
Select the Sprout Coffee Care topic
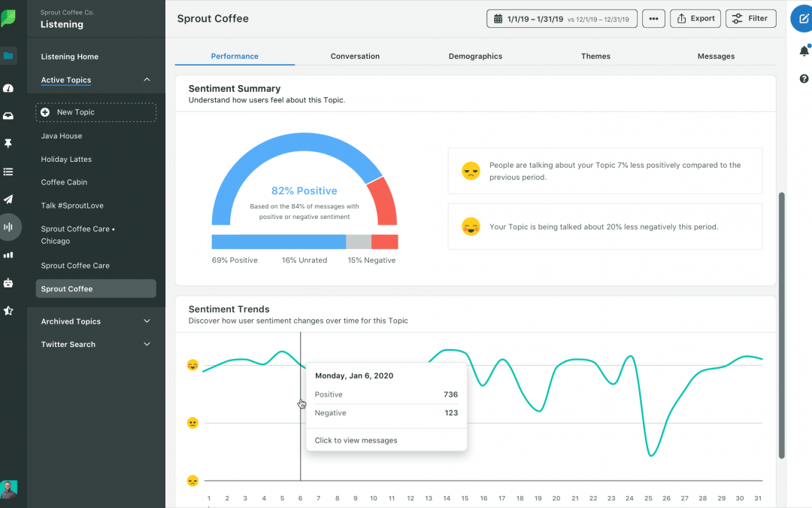75,266
